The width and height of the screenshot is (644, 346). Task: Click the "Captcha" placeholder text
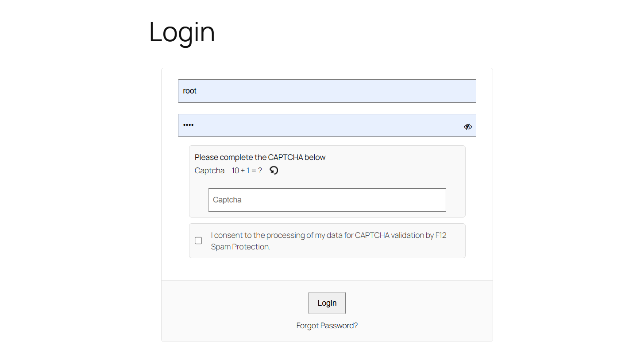point(227,200)
